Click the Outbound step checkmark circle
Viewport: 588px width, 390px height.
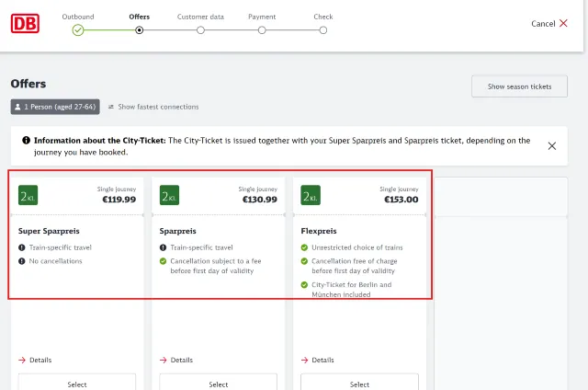click(78, 30)
